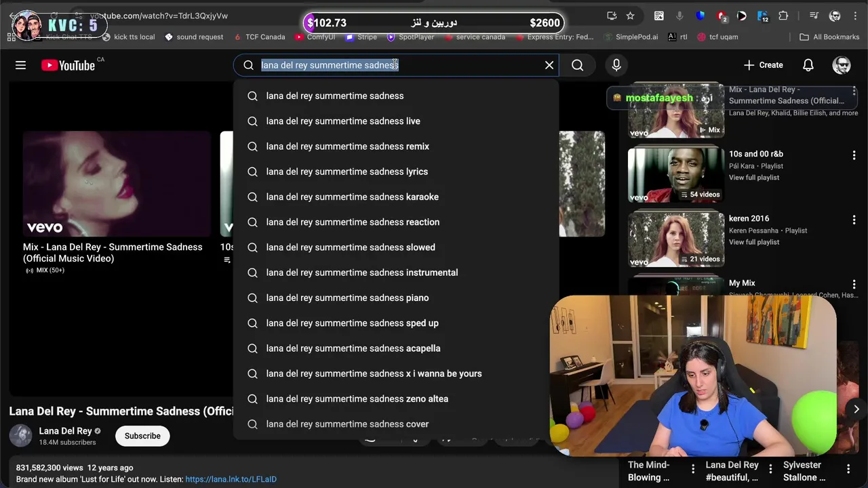Open the browser extensions puzzle icon
The image size is (868, 488).
(x=783, y=16)
